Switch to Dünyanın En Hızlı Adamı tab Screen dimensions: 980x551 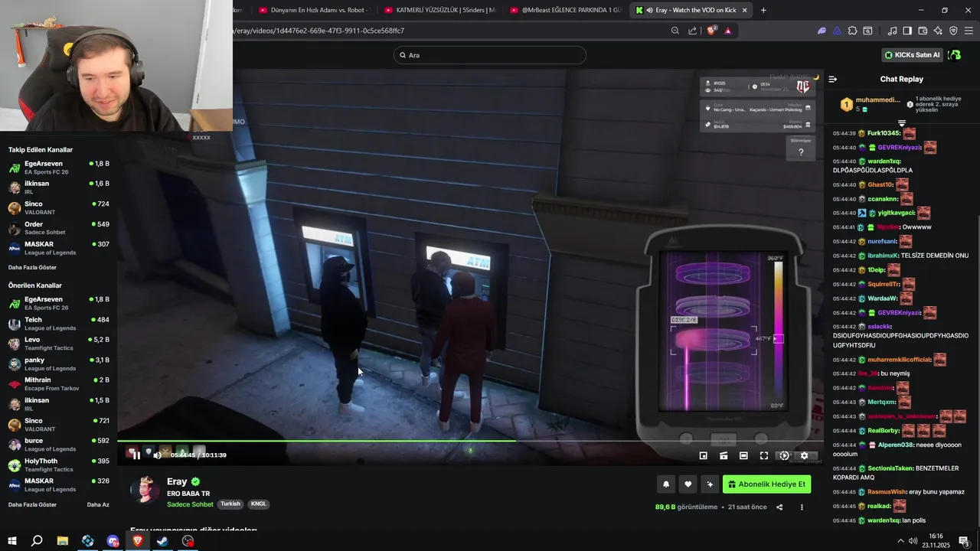312,10
